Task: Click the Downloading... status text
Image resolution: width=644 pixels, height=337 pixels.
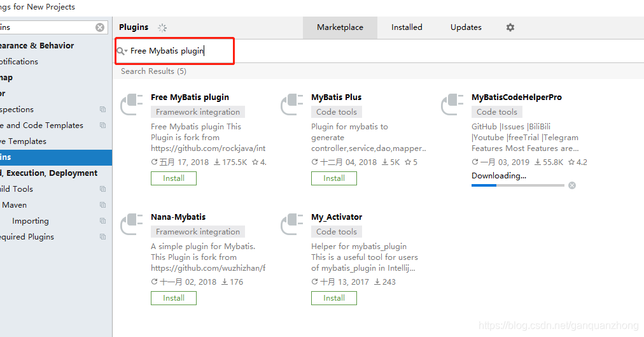Action: click(499, 175)
